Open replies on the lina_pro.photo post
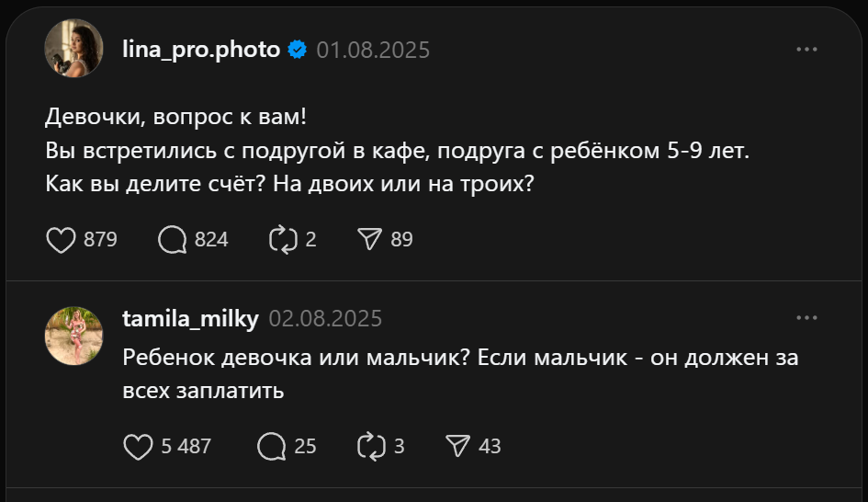This screenshot has height=502, width=868. 173,240
